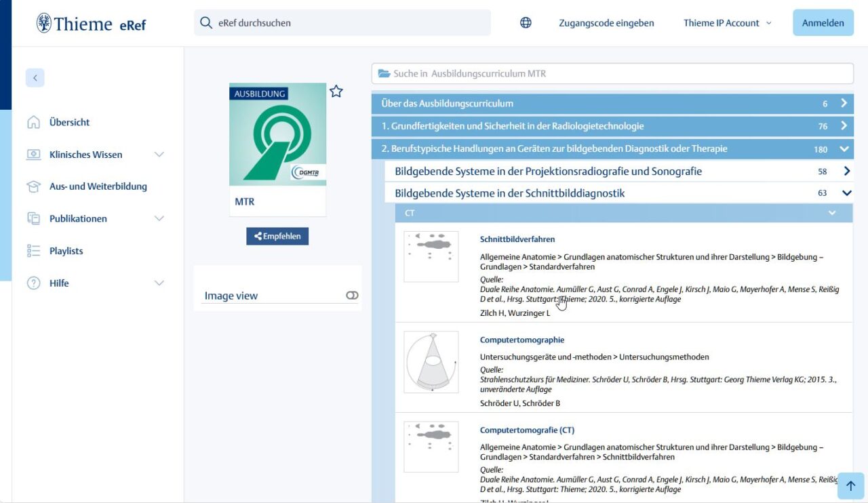868x503 pixels.
Task: Toggle the Image view switch
Action: pyautogui.click(x=352, y=295)
